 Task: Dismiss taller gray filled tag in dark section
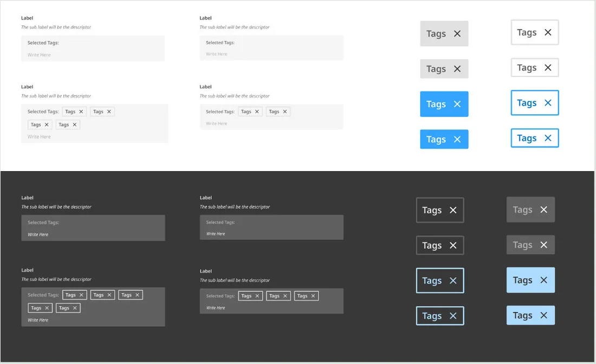[544, 210]
